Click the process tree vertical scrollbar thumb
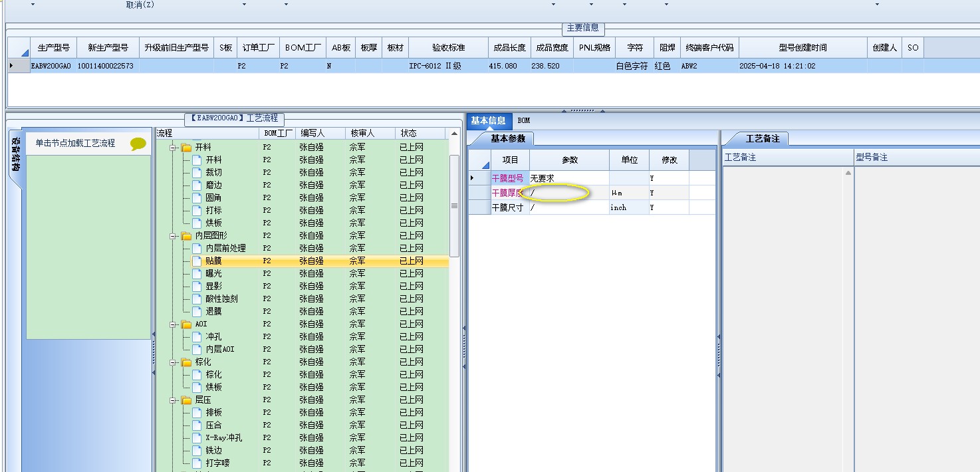 coord(455,206)
